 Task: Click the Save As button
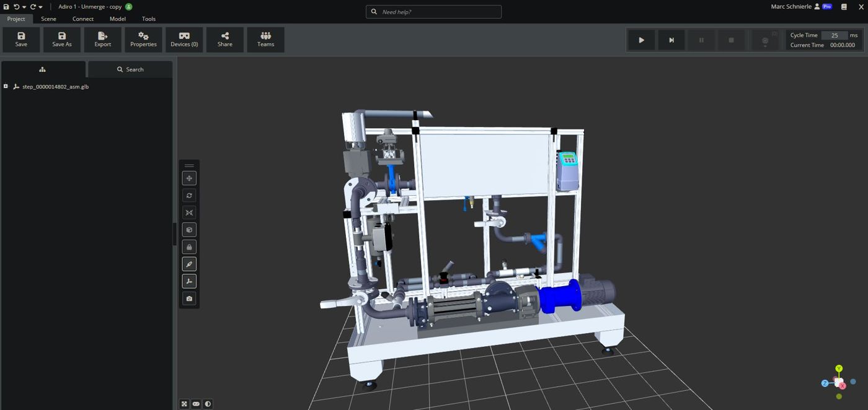click(x=62, y=40)
